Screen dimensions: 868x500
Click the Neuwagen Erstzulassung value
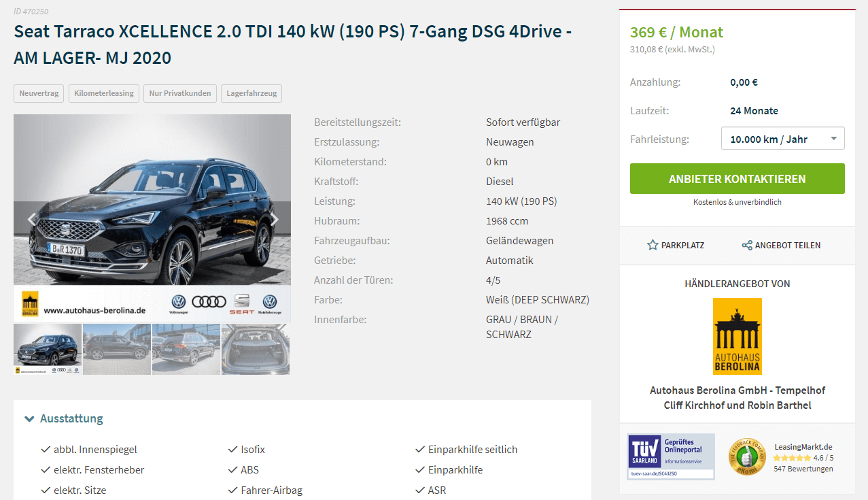pyautogui.click(x=510, y=142)
